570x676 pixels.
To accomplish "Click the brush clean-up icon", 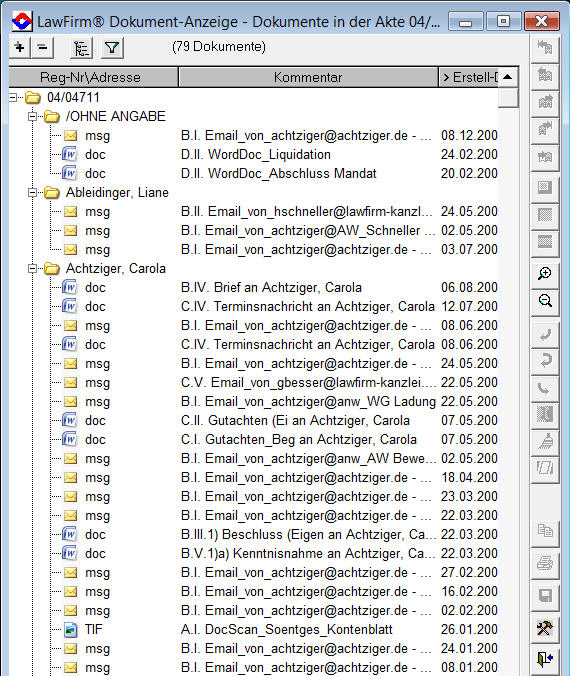I will click(x=545, y=441).
